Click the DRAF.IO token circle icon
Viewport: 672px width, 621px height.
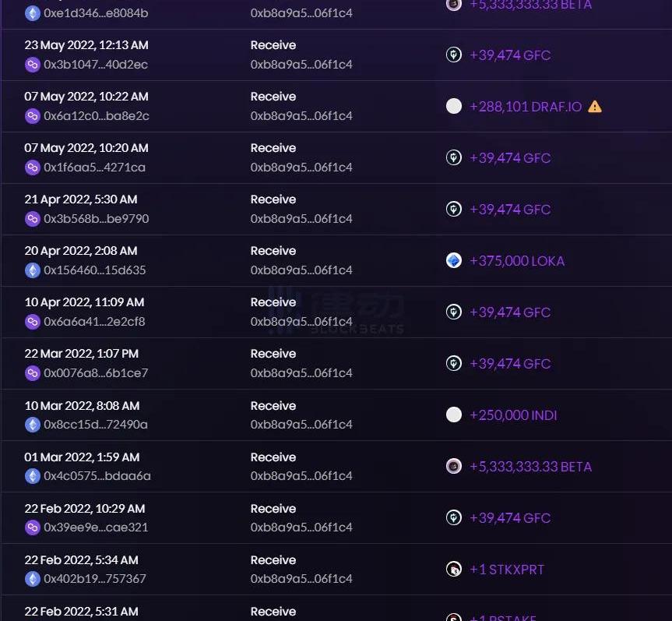pos(454,107)
